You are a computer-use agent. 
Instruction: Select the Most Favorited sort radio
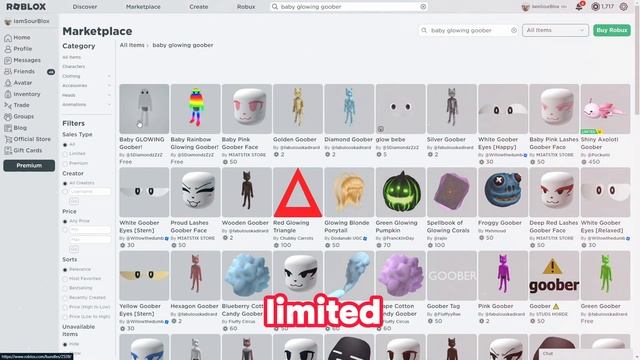65,279
